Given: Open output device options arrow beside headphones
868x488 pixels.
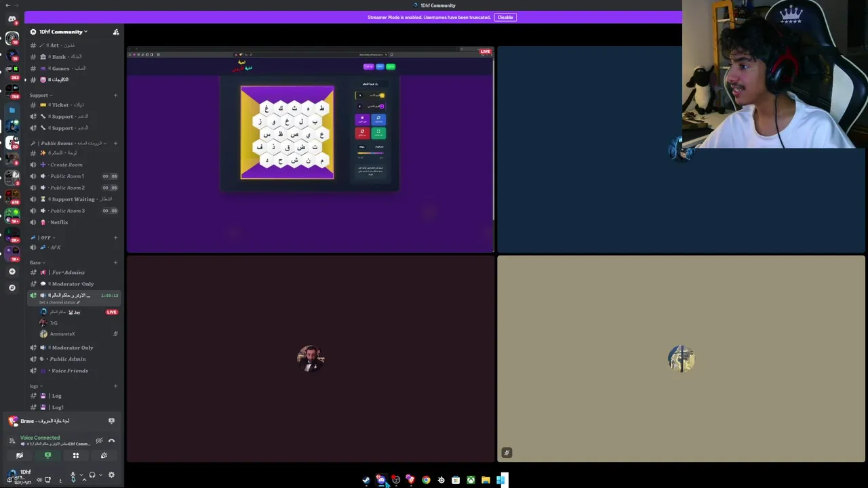Looking at the screenshot, I should coord(100,476).
